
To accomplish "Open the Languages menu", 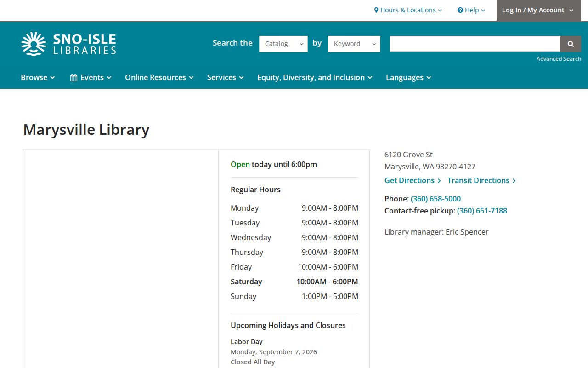I will 408,77.
